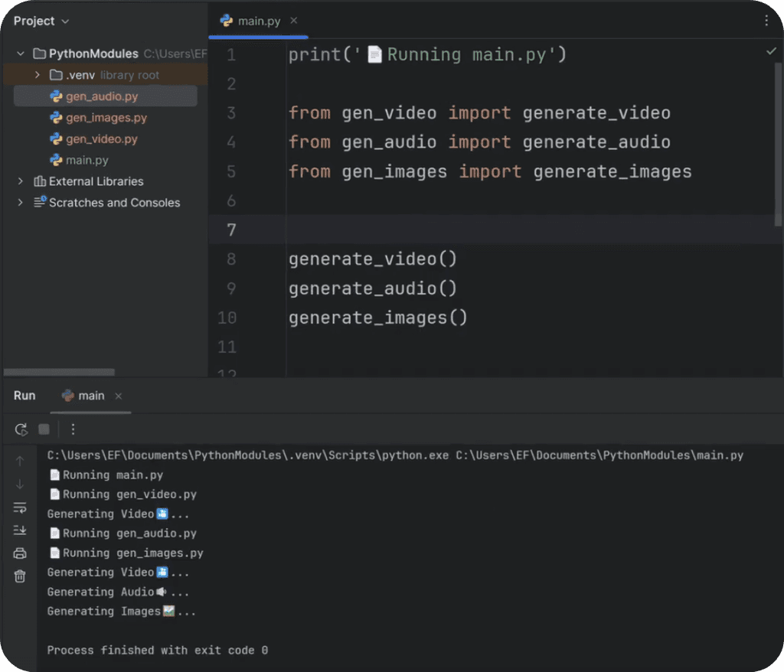Click 'Generating Audio' console output line

click(x=119, y=592)
